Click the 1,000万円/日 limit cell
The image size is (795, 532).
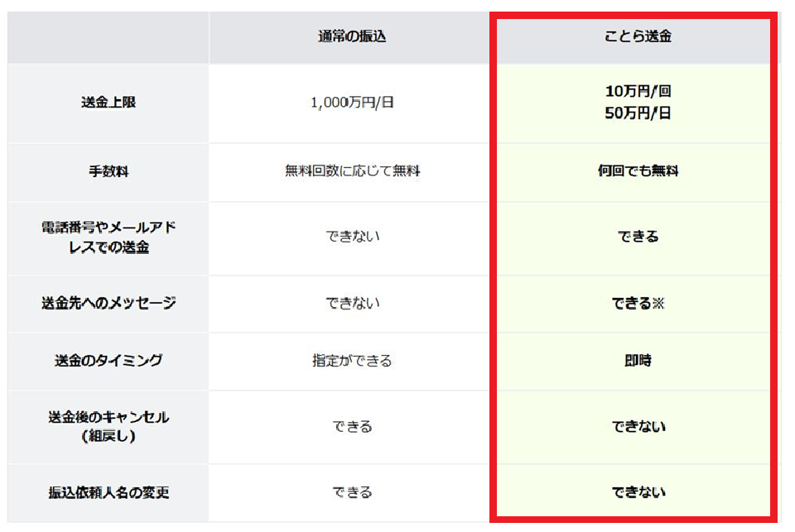[x=352, y=103]
